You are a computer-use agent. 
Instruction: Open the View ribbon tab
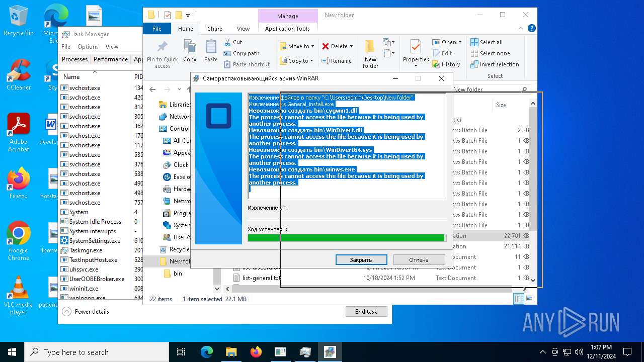pyautogui.click(x=243, y=29)
